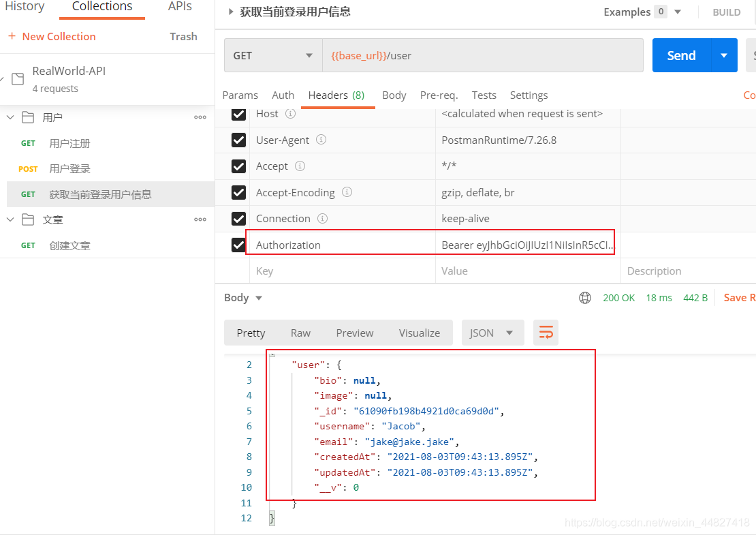Click the Host header info icon
Viewport: 756px width, 535px height.
pos(290,113)
